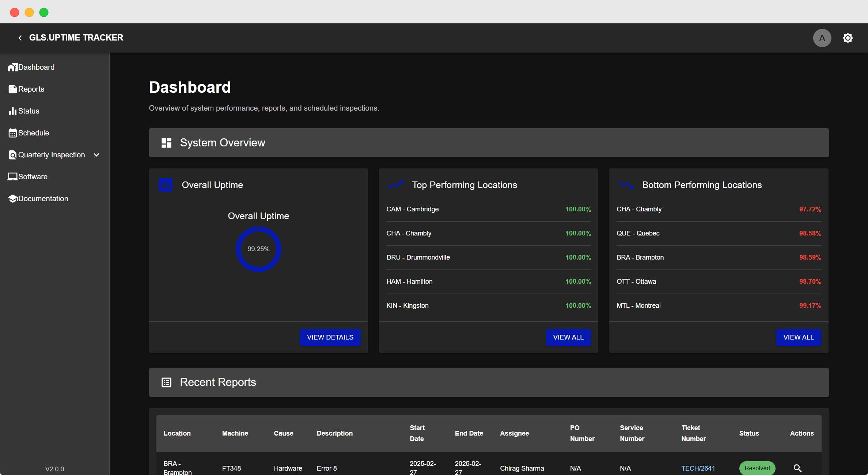This screenshot has width=868, height=475.
Task: Toggle the light/dark theme sun icon
Action: 848,38
